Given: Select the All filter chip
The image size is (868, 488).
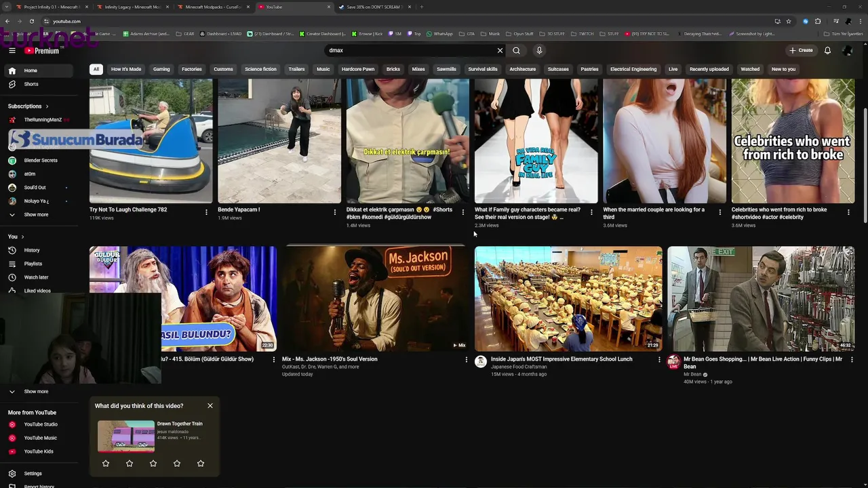Looking at the screenshot, I should point(96,69).
